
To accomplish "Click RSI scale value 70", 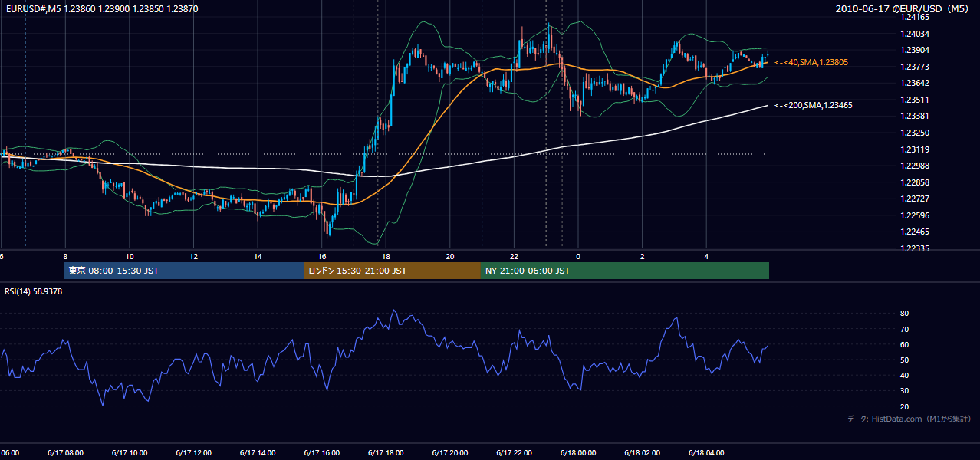I will click(x=905, y=329).
